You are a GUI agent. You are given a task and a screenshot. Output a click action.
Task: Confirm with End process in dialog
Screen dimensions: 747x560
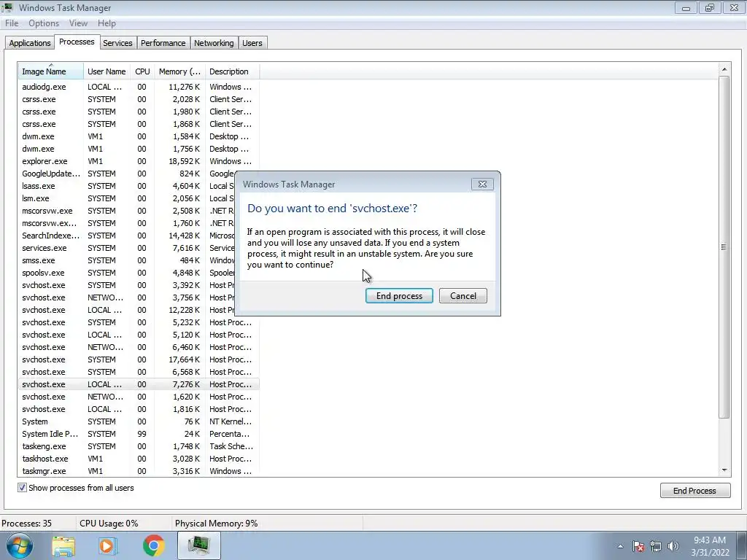399,296
